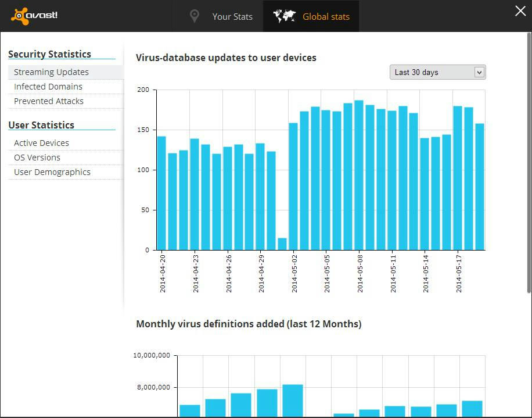Open OS Versions statistics
Screen dimensions: 532x418
click(x=66, y=158)
